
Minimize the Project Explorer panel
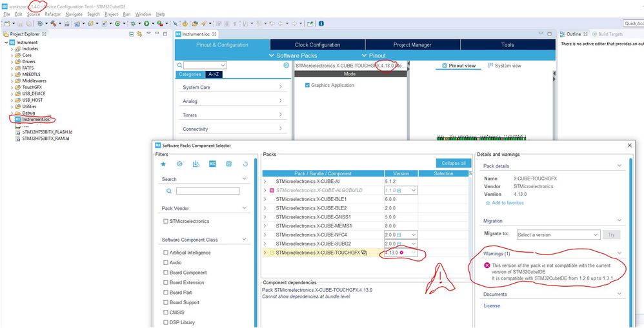(x=157, y=34)
